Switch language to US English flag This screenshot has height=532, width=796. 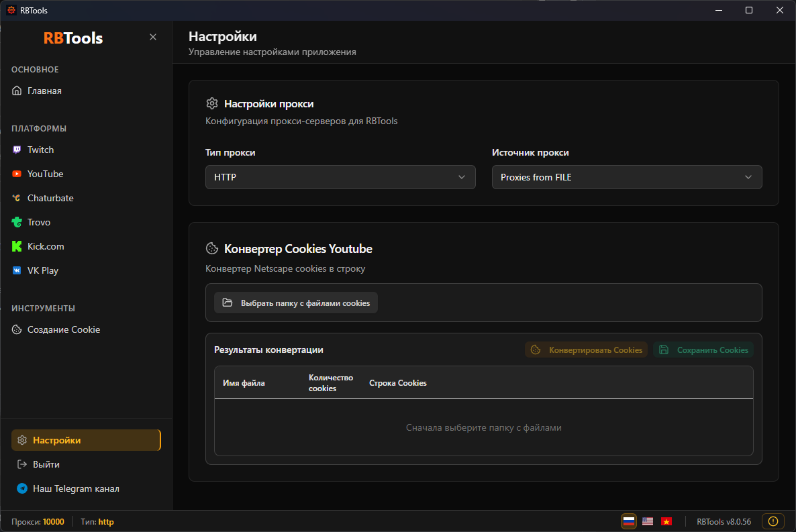[x=648, y=521]
